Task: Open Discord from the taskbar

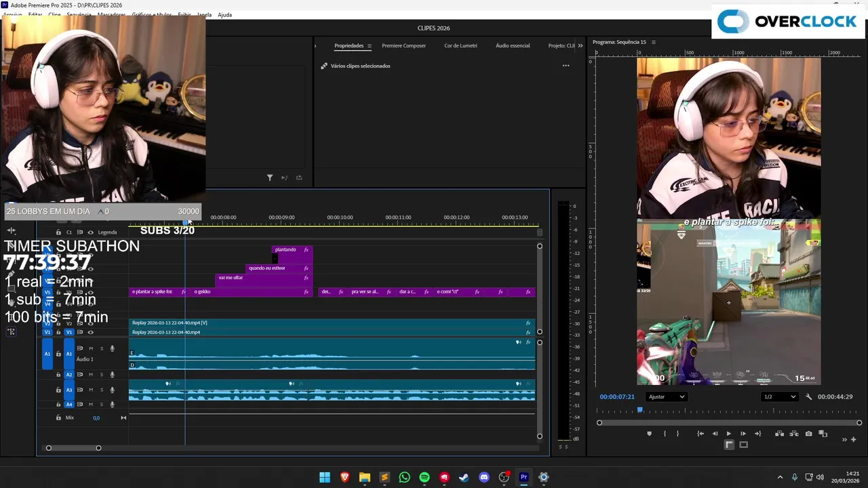Action: pyautogui.click(x=484, y=477)
